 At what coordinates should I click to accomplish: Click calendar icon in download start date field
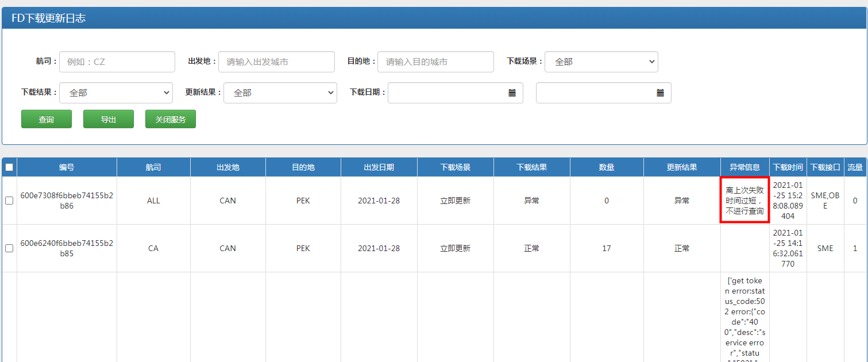click(x=512, y=93)
